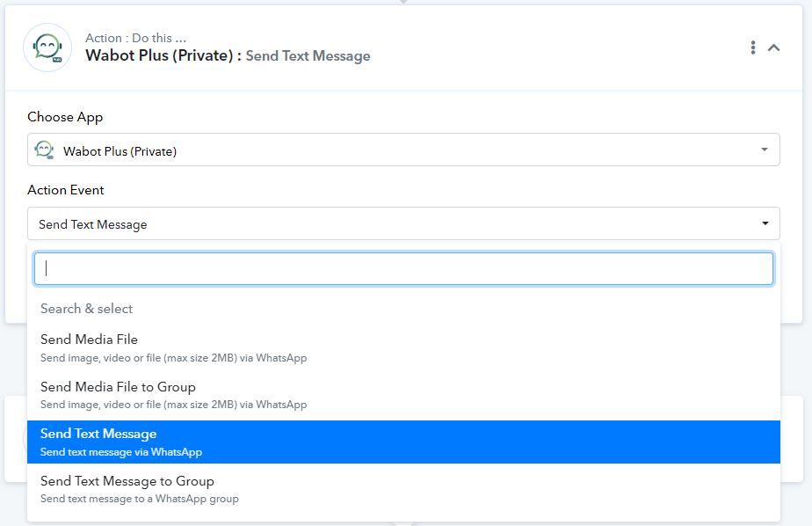Click the 'Wabot Plus (Private) : Send Text Message' header title
The width and height of the screenshot is (812, 526).
228,55
